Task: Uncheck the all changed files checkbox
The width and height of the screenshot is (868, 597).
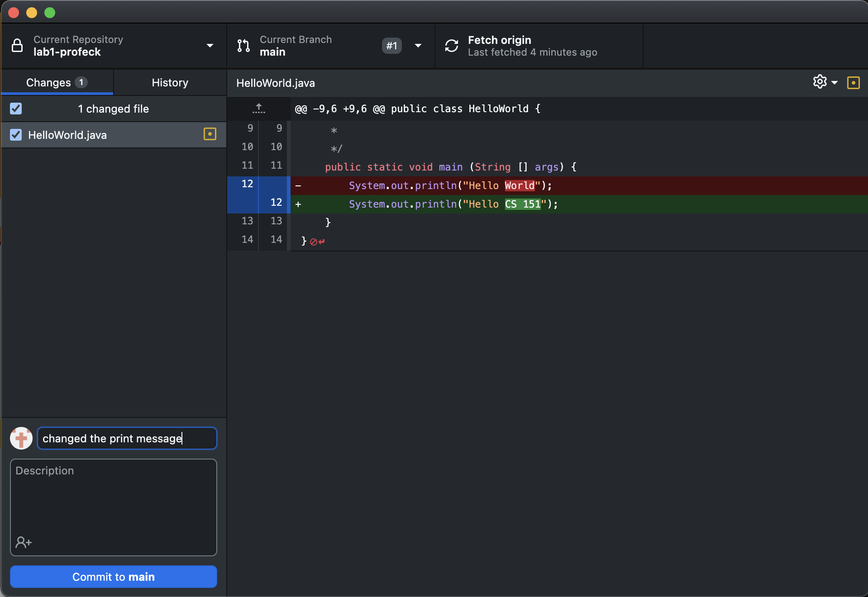Action: (x=16, y=109)
